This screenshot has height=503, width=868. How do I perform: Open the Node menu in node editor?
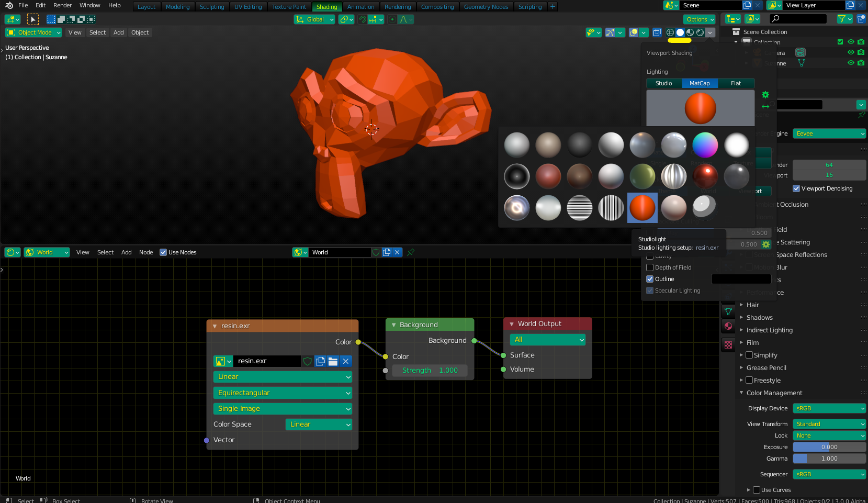[x=146, y=252]
